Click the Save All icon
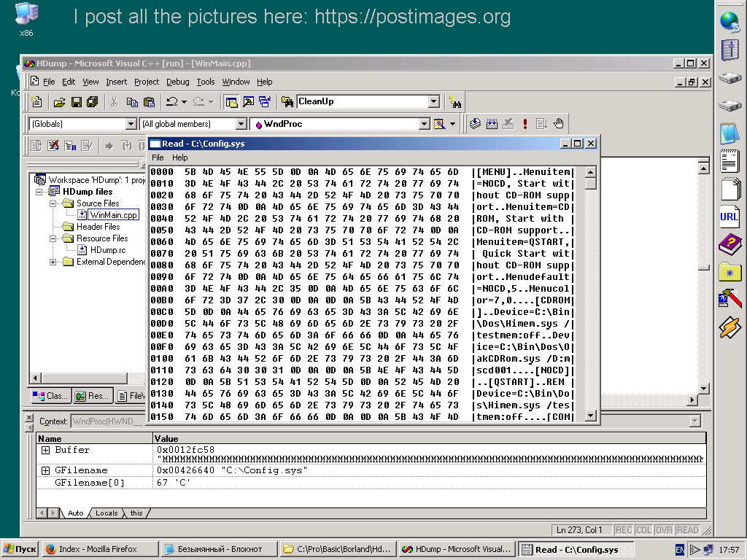The height and width of the screenshot is (560, 747). pos(93,101)
